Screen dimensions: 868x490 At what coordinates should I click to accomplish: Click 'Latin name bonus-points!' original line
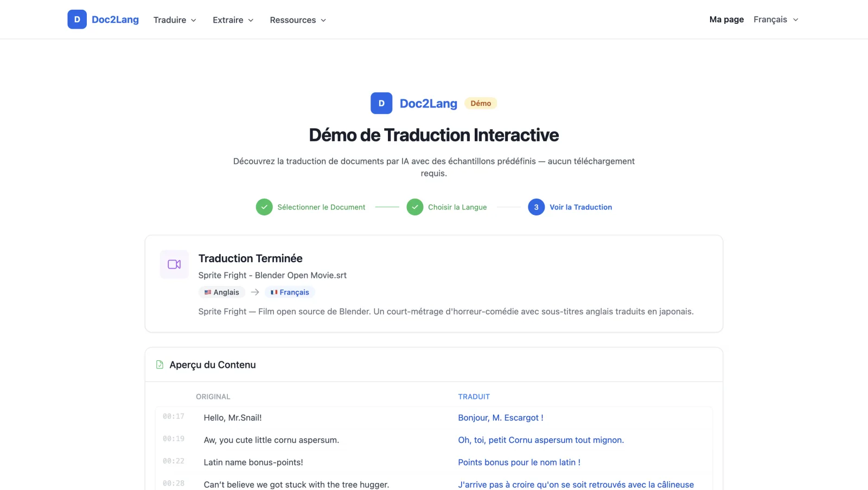coord(253,462)
